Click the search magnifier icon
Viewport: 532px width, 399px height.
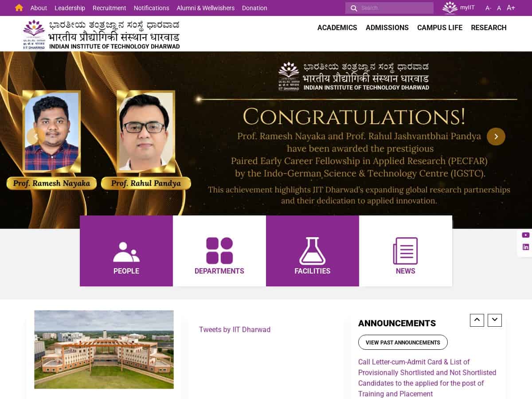[x=354, y=8]
